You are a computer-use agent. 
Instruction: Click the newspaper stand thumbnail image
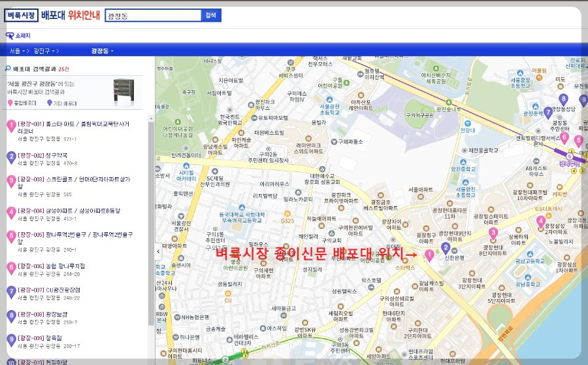[123, 92]
